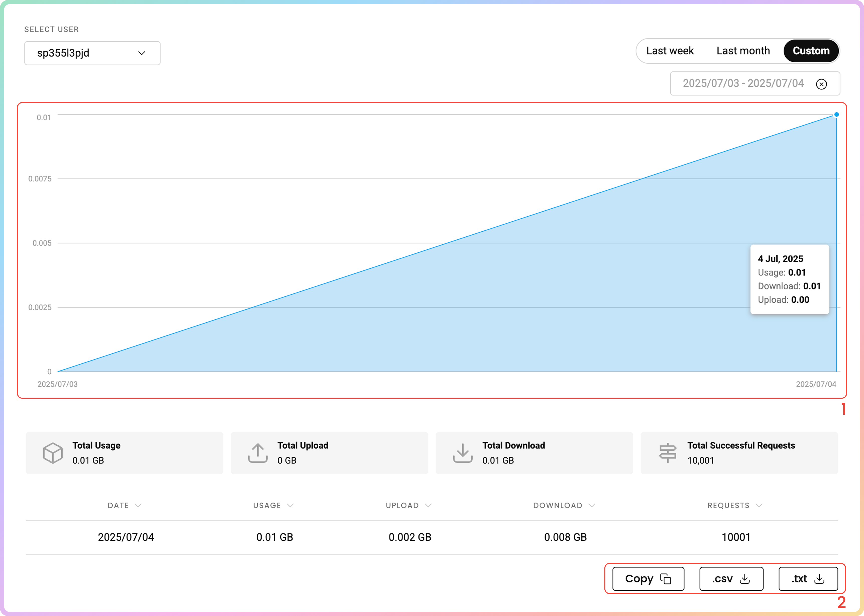Image resolution: width=864 pixels, height=616 pixels.
Task: Click the chart tooltip date 4 Jul, 2025
Action: (781, 259)
